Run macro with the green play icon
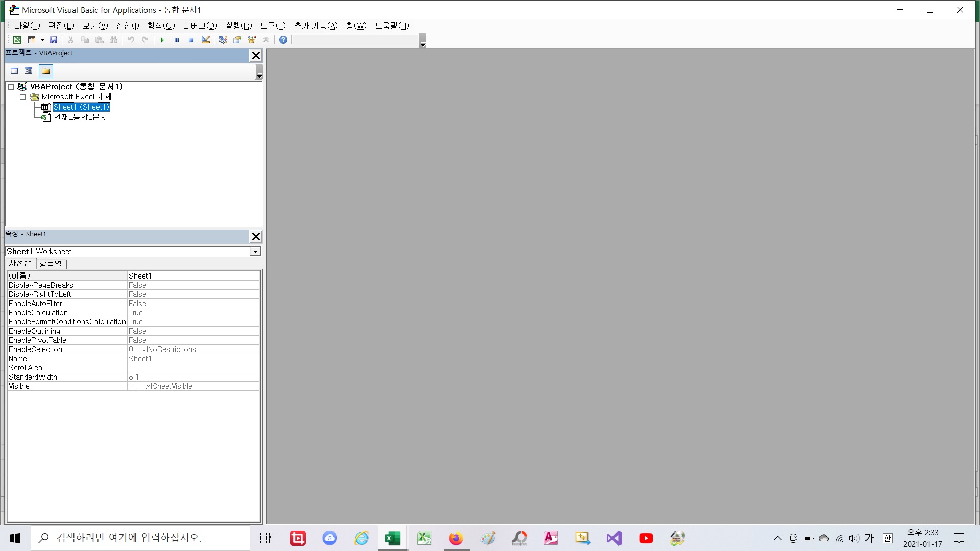 pos(162,40)
